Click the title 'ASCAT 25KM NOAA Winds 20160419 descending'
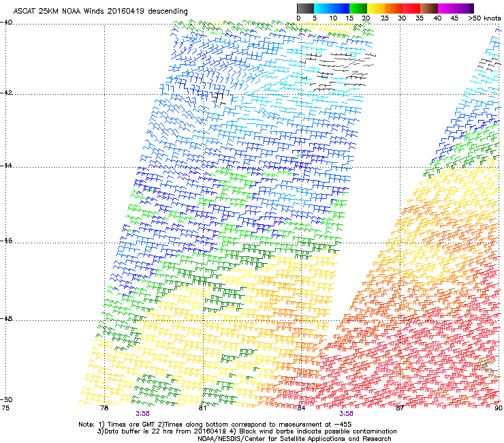 [x=100, y=11]
